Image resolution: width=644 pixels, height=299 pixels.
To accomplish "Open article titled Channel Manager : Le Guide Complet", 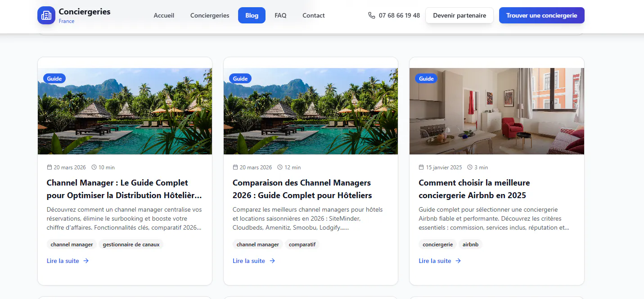I will click(x=125, y=189).
